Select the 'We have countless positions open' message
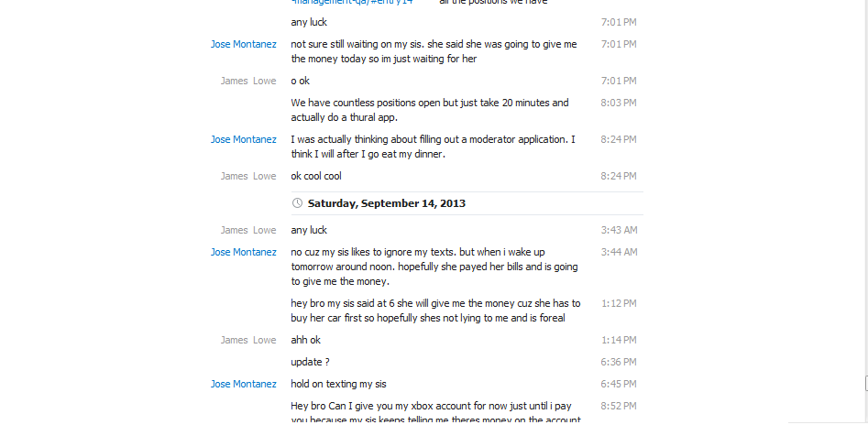The height and width of the screenshot is (425, 868). [x=429, y=110]
